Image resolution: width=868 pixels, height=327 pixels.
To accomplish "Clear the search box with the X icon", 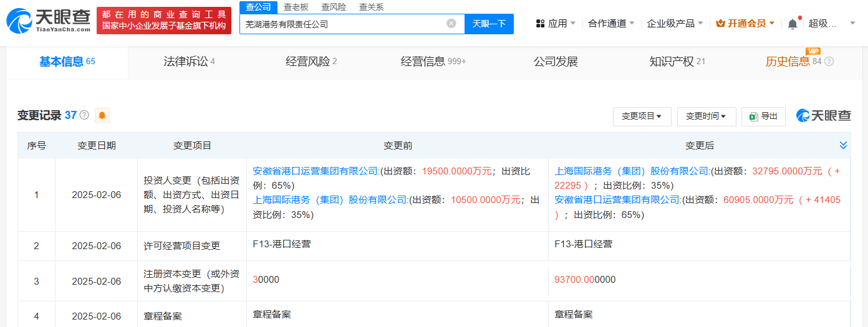I will coord(451,24).
